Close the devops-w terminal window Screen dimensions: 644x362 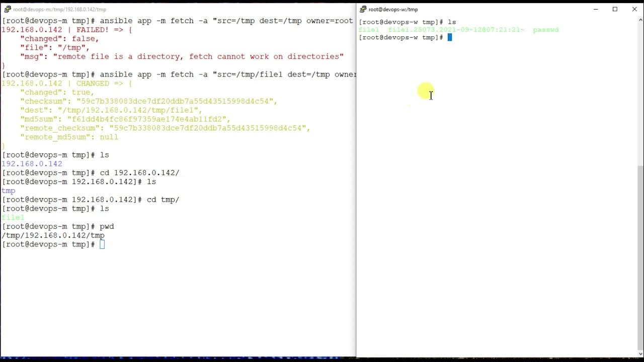pyautogui.click(x=634, y=9)
